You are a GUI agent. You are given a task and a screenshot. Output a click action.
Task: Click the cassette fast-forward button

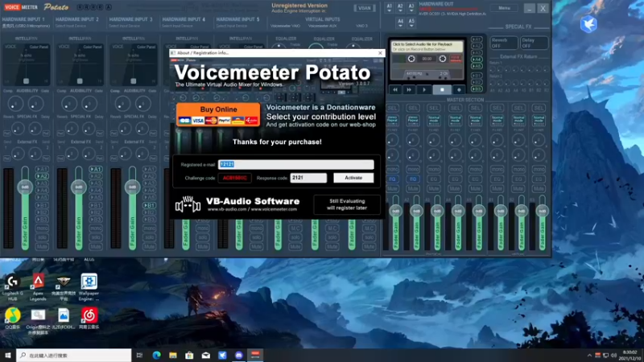tap(409, 89)
